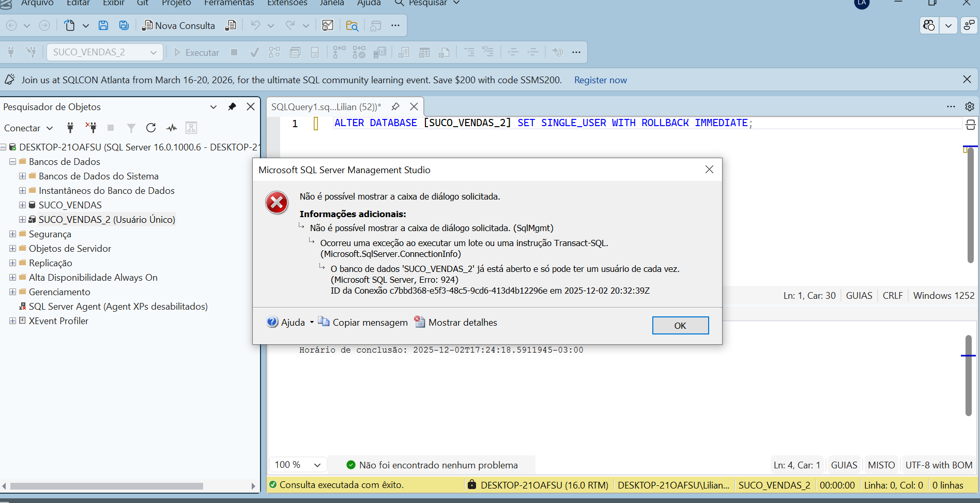Image resolution: width=980 pixels, height=503 pixels.
Task: Open the Ferramentas menu
Action: point(229,3)
